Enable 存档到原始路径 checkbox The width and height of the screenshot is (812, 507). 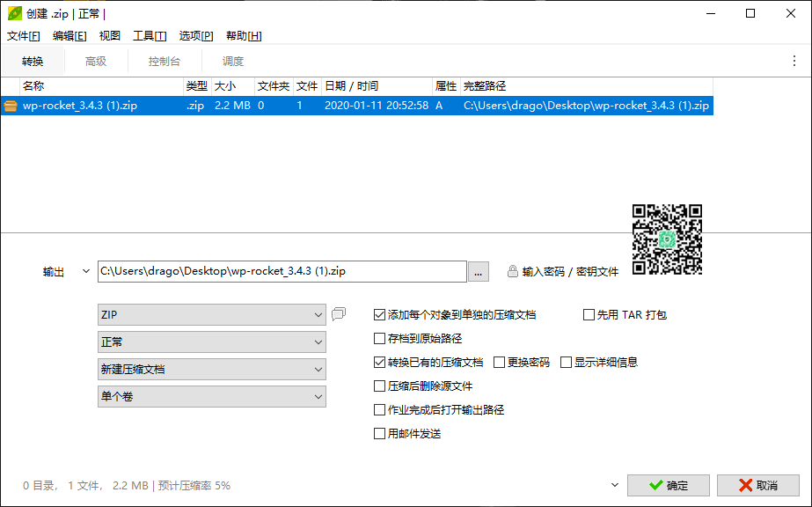[379, 339]
